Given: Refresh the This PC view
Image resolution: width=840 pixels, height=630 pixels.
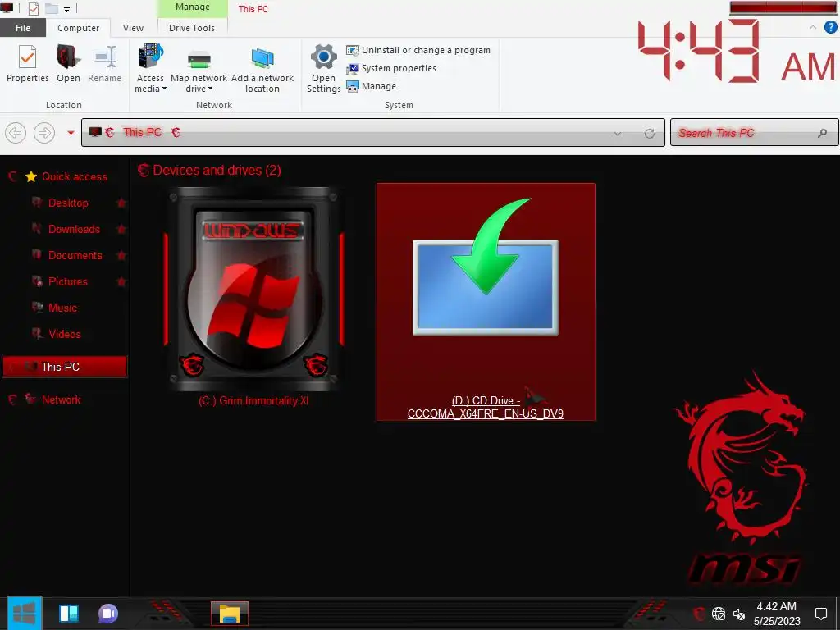Looking at the screenshot, I should pyautogui.click(x=650, y=134).
